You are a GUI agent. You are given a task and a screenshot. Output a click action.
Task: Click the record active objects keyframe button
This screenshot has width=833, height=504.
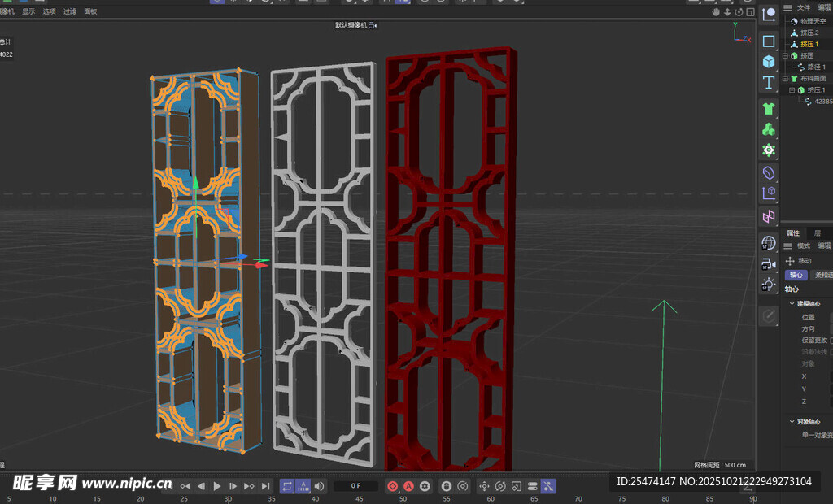(392, 486)
